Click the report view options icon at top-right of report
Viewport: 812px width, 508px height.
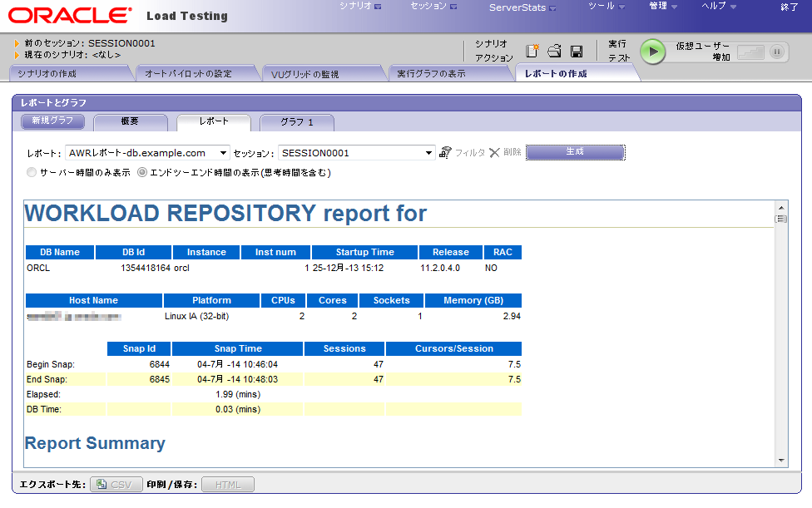pos(780,219)
